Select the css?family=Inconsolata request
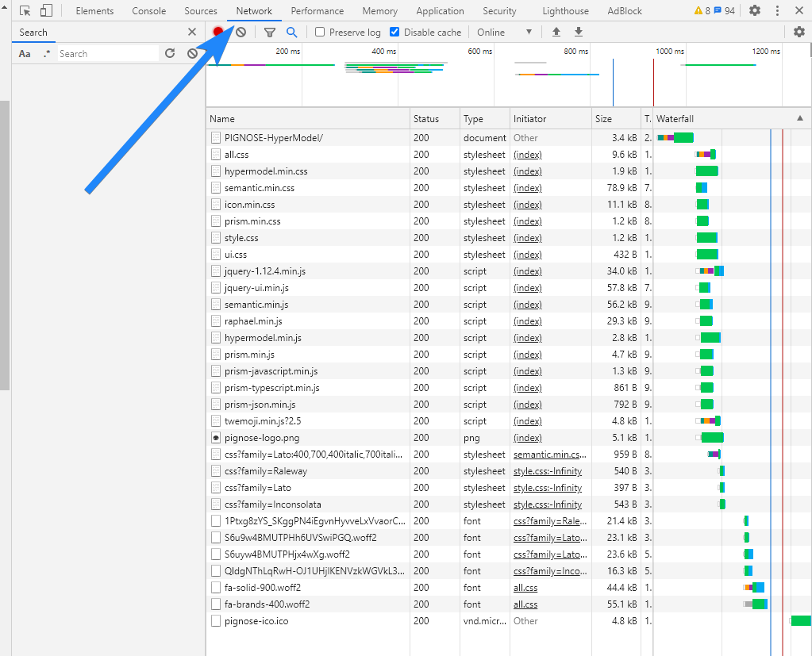This screenshot has height=656, width=812. (x=272, y=504)
